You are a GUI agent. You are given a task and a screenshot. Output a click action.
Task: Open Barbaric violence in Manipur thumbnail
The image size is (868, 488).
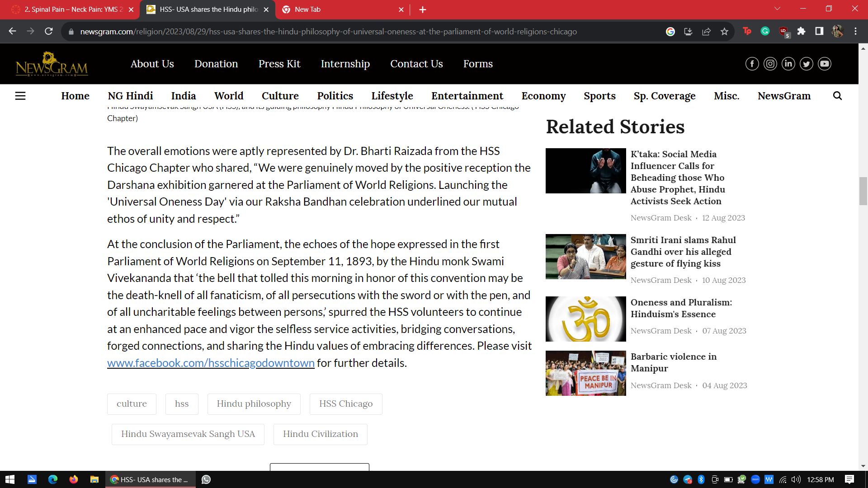pos(585,373)
